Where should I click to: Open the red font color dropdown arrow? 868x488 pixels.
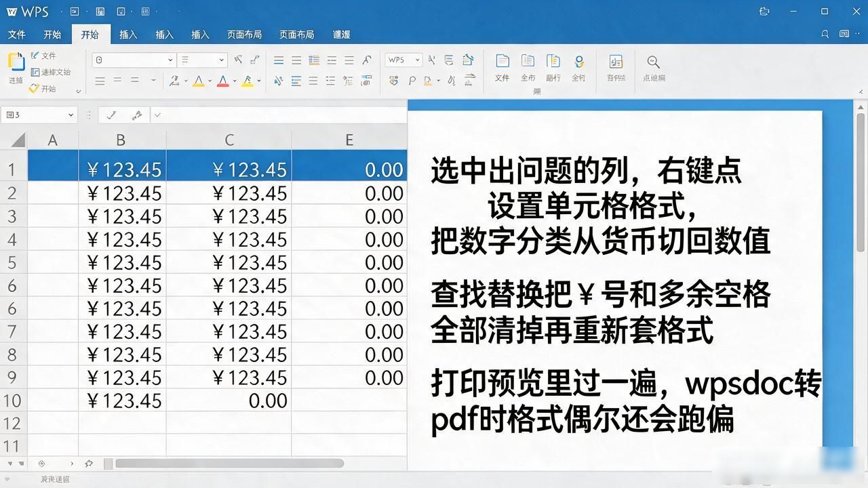pos(235,81)
